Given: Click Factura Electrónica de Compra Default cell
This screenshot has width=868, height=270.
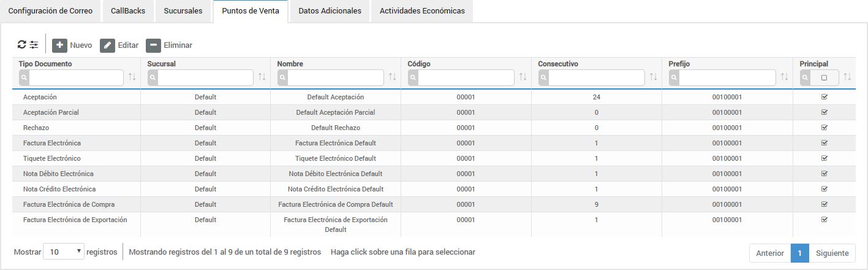Looking at the screenshot, I should [336, 204].
